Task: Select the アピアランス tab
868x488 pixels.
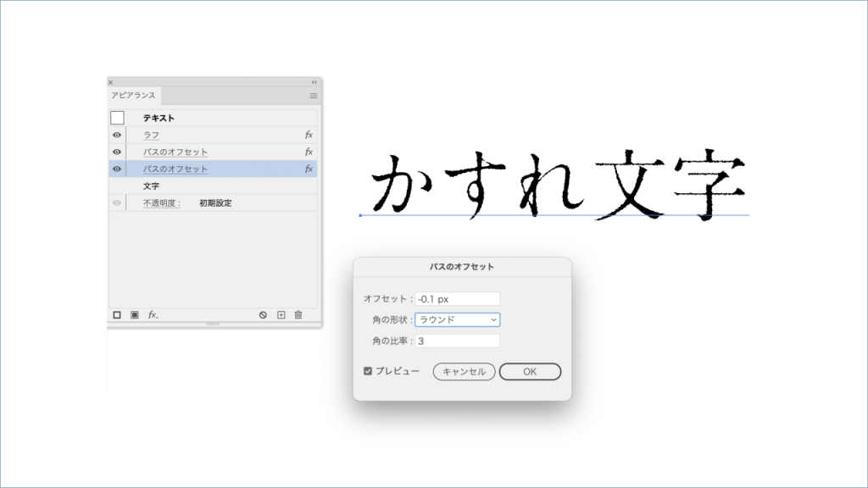Action: tap(133, 95)
